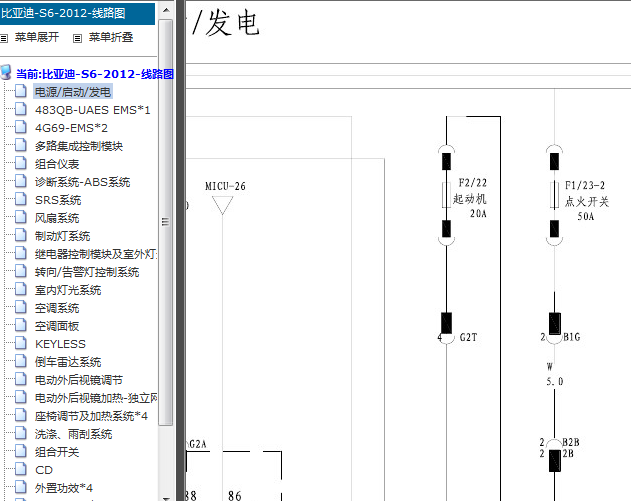Open 室内灯光系统 entry
The image size is (631, 501).
click(68, 290)
